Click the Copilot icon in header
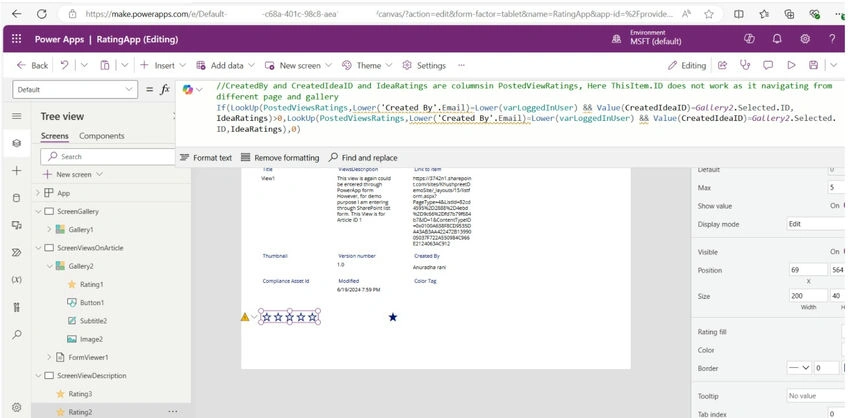Viewport: 850px width, 418px height. point(750,40)
